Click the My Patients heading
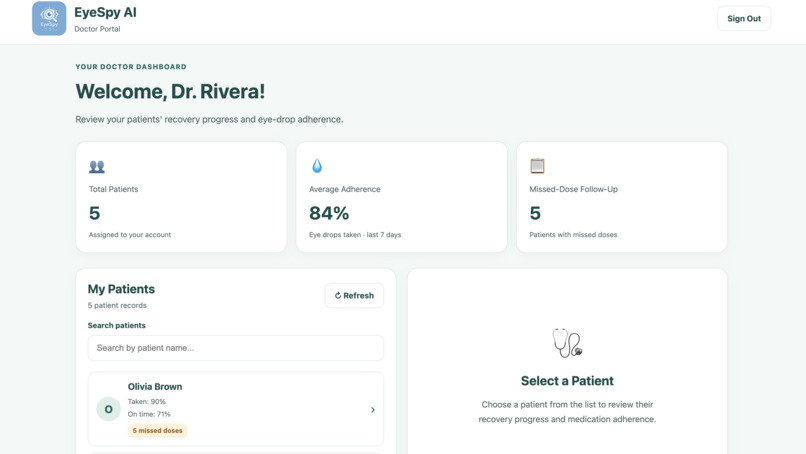 click(x=121, y=289)
